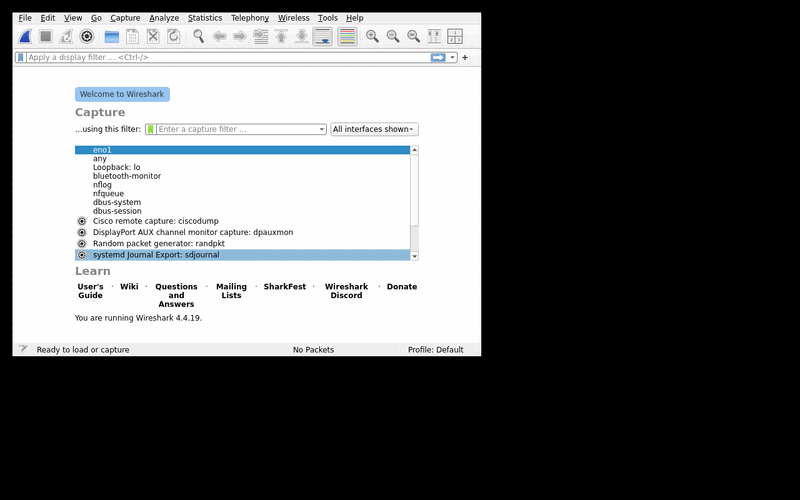Click the interface list scrollbar down arrow
Screen dimensions: 800x500
[x=414, y=256]
